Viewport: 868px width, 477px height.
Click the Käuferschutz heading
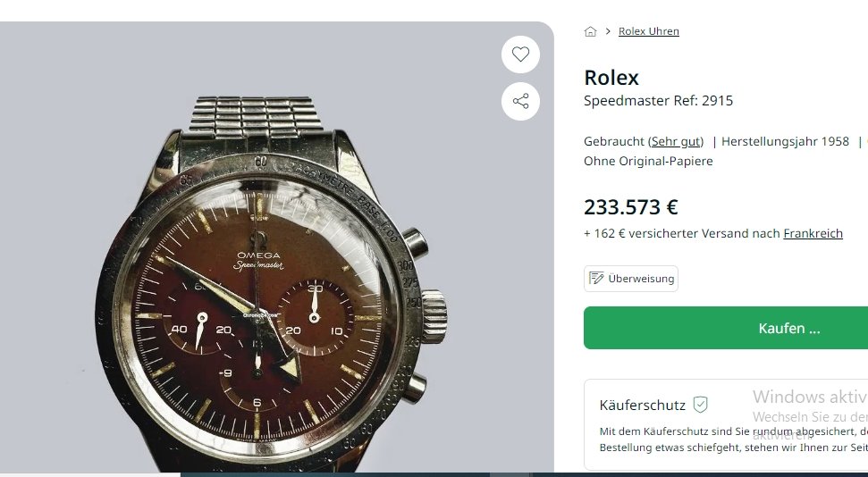(x=642, y=406)
